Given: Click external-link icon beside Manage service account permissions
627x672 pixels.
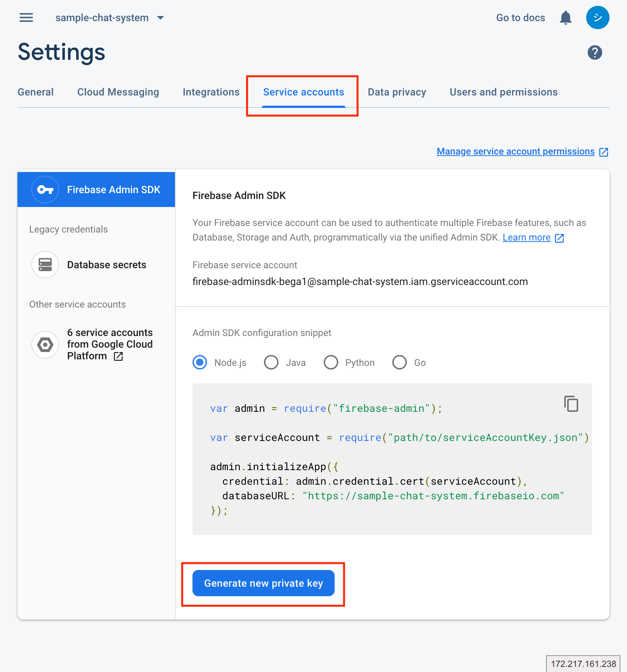Looking at the screenshot, I should pos(604,152).
